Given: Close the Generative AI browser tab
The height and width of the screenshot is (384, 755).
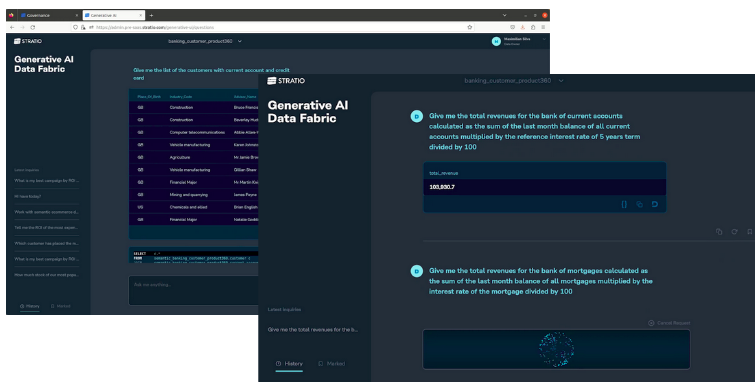Looking at the screenshot, I should 141,15.
